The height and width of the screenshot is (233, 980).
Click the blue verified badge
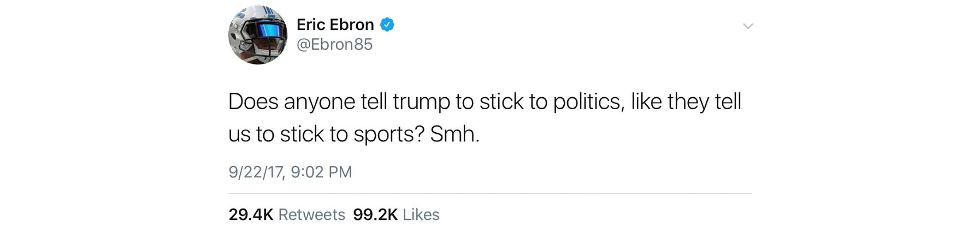387,25
